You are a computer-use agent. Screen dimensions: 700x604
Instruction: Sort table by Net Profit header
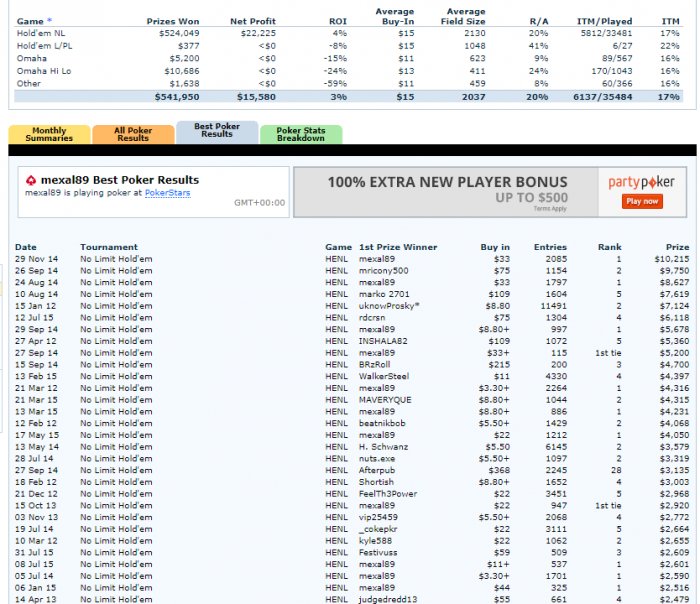pyautogui.click(x=253, y=21)
